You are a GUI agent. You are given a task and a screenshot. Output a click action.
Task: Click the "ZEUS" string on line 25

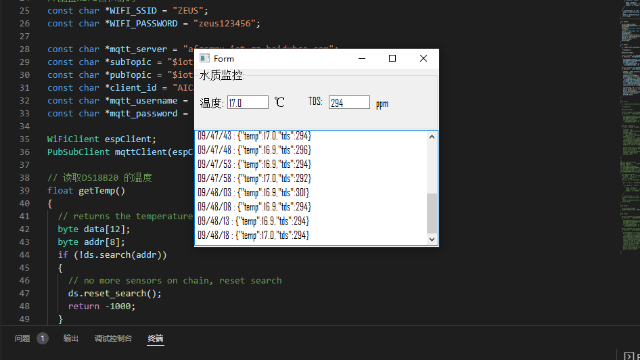click(188, 11)
